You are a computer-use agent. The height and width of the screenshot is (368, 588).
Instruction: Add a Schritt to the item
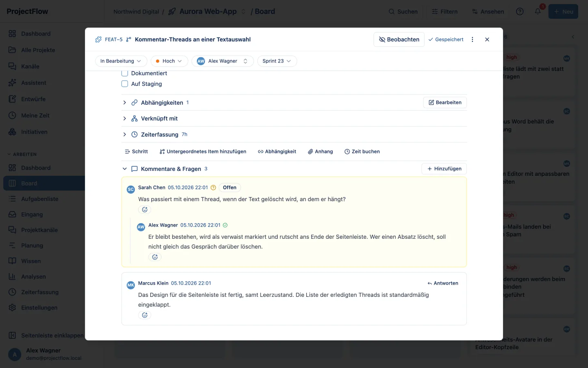pyautogui.click(x=136, y=152)
